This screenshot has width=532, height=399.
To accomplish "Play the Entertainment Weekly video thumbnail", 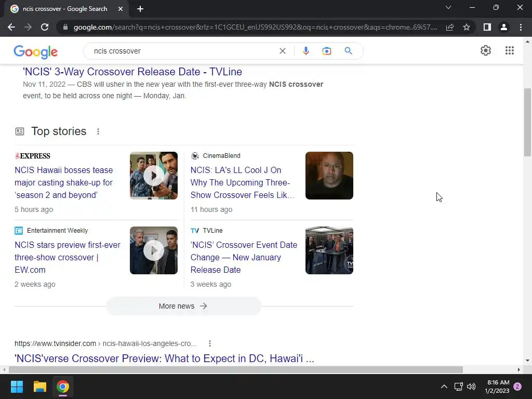I will point(154,250).
